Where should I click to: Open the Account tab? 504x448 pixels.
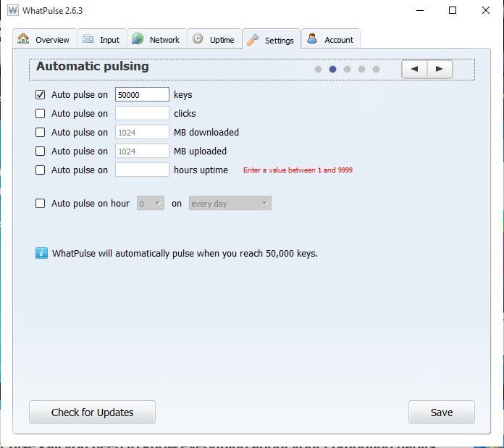(331, 39)
